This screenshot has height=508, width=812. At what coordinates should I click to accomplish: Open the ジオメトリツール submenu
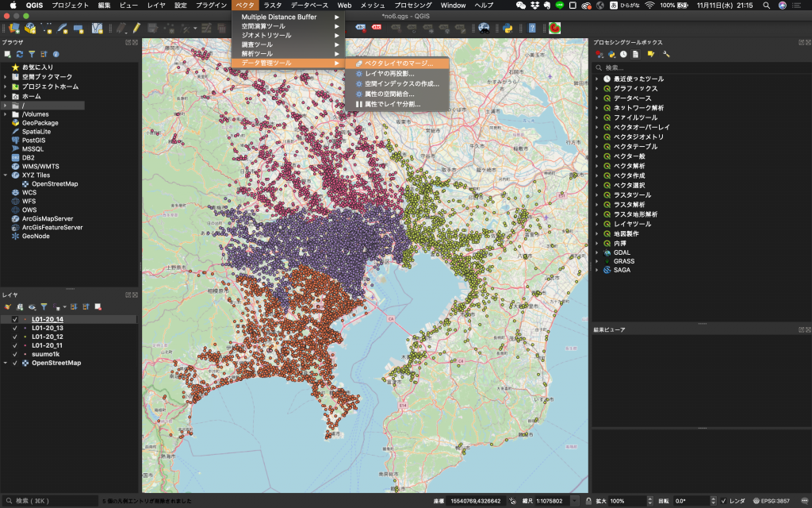point(289,35)
